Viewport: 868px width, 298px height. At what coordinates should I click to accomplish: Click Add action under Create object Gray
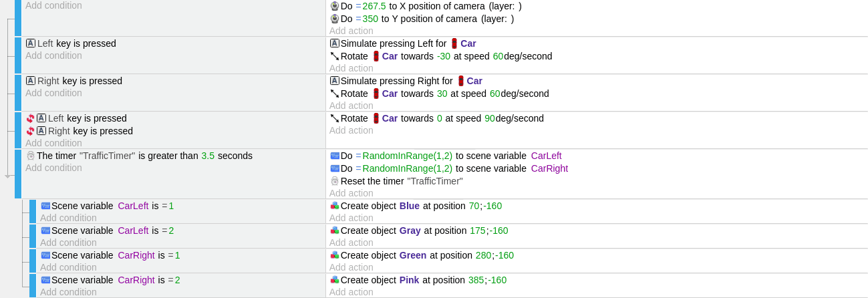click(351, 243)
